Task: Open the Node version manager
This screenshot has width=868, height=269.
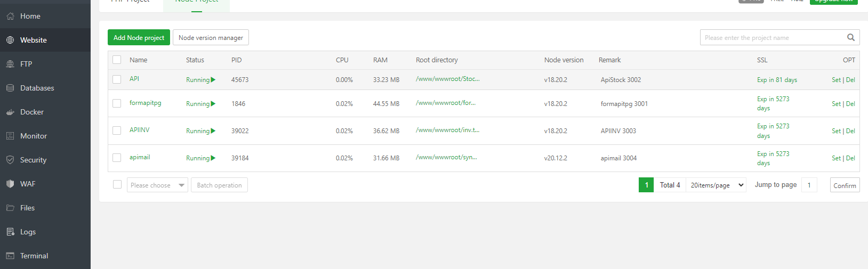Action: (x=211, y=37)
